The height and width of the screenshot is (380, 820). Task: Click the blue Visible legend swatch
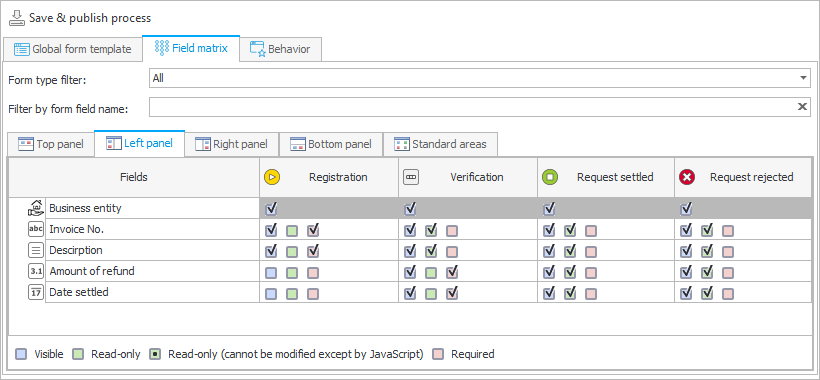pyautogui.click(x=21, y=354)
